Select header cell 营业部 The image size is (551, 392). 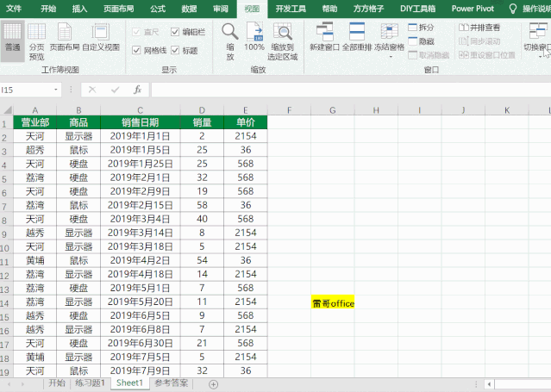point(34,122)
